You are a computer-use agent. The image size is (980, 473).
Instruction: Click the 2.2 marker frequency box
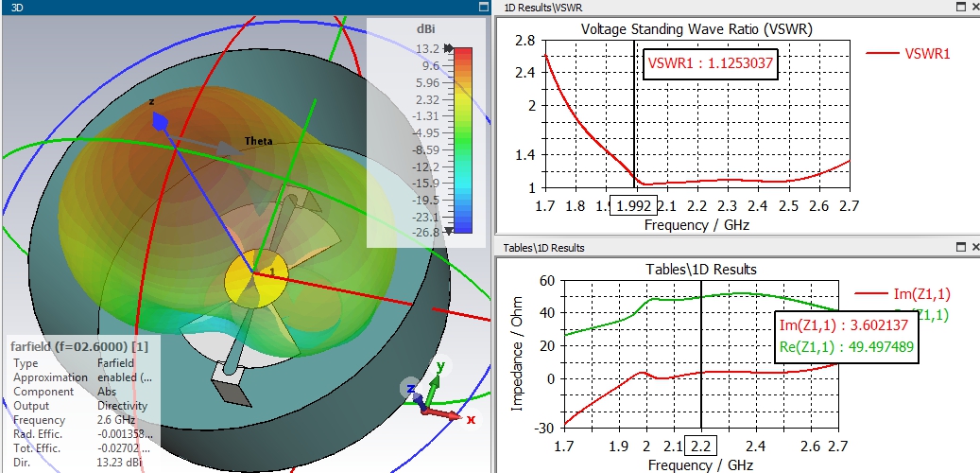700,447
